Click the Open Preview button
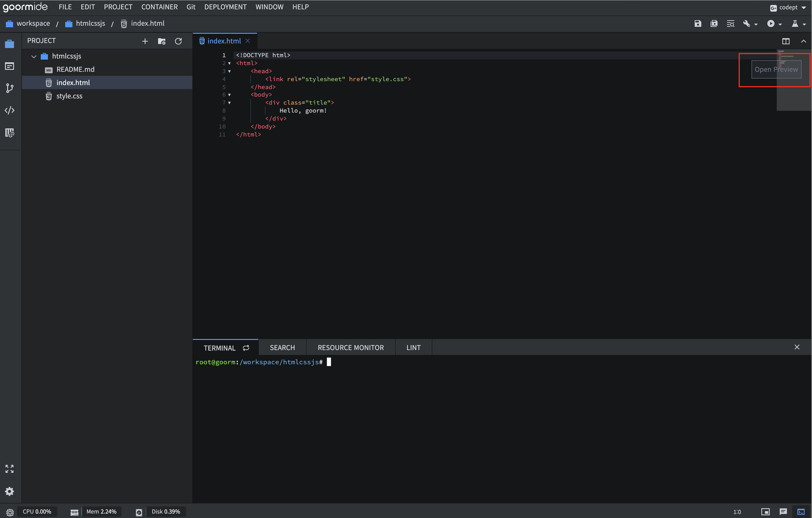 [x=776, y=69]
